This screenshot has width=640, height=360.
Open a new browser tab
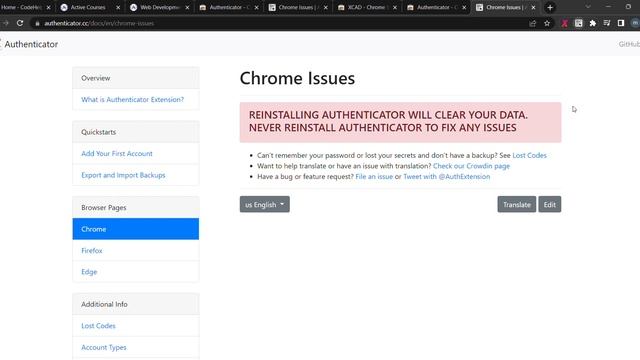pos(550,7)
